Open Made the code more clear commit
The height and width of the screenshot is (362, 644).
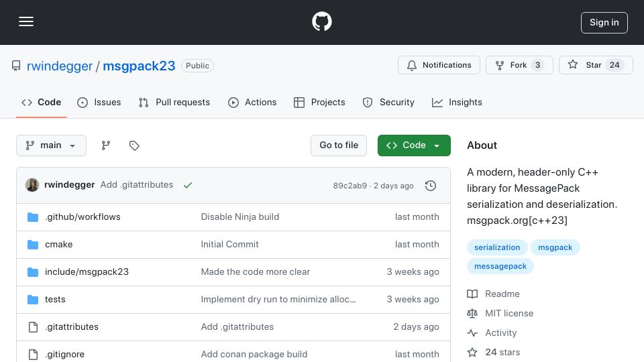point(256,271)
